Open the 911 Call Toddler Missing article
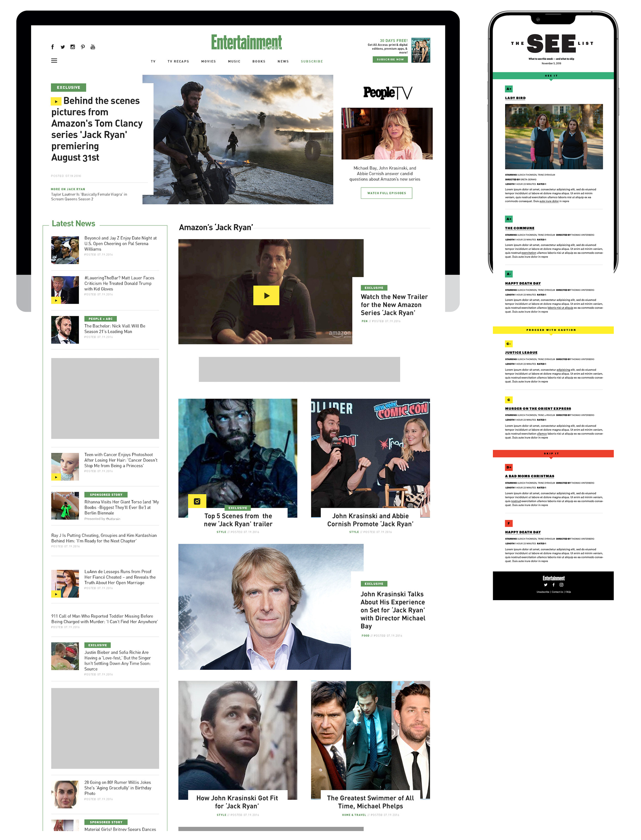 coord(104,619)
